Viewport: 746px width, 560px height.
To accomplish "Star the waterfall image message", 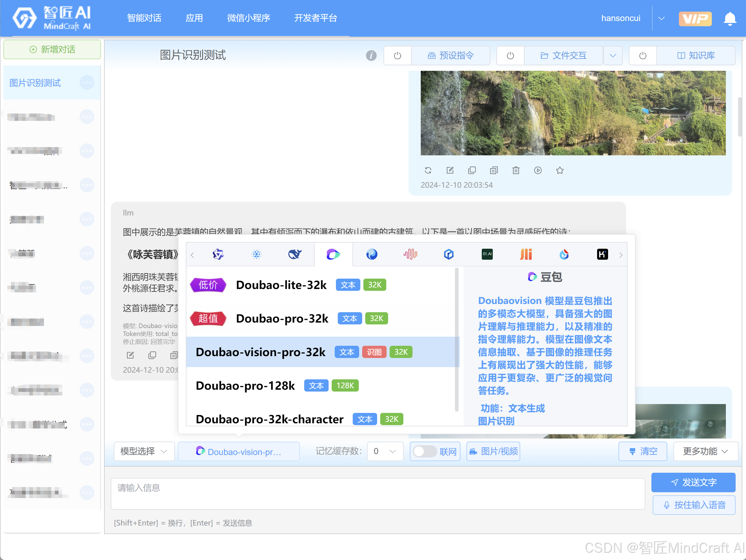I will click(x=560, y=170).
